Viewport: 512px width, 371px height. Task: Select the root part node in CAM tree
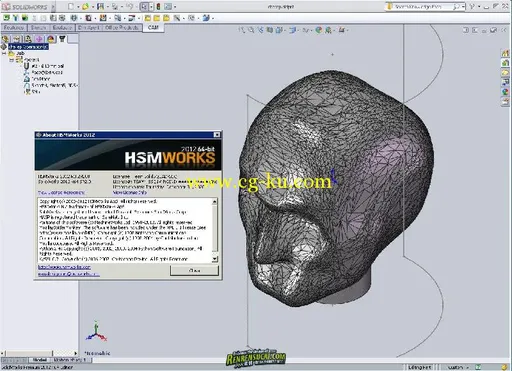[28, 47]
